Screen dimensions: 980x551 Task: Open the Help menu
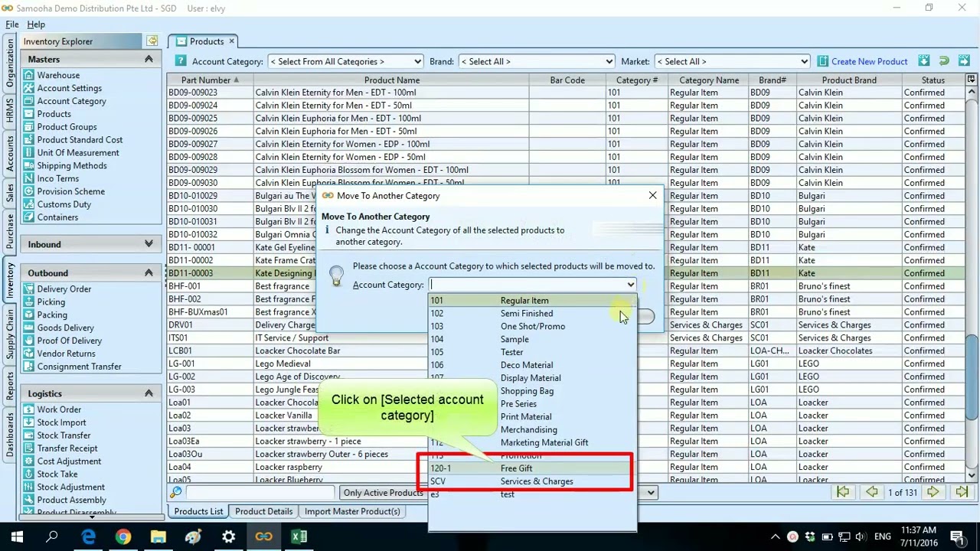(x=36, y=24)
